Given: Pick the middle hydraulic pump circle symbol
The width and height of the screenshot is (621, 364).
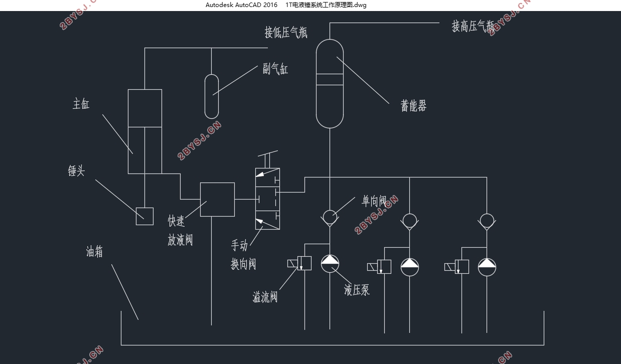Looking at the screenshot, I should 410,267.
